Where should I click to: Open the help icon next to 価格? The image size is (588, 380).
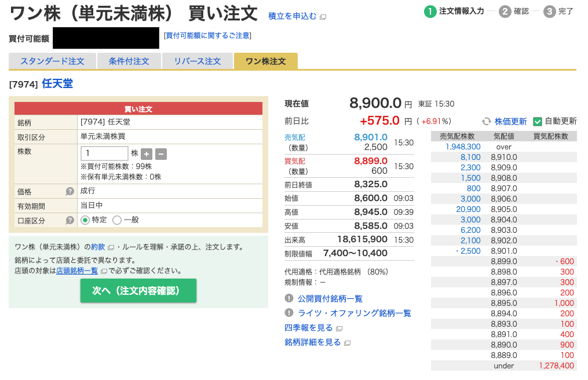70,191
